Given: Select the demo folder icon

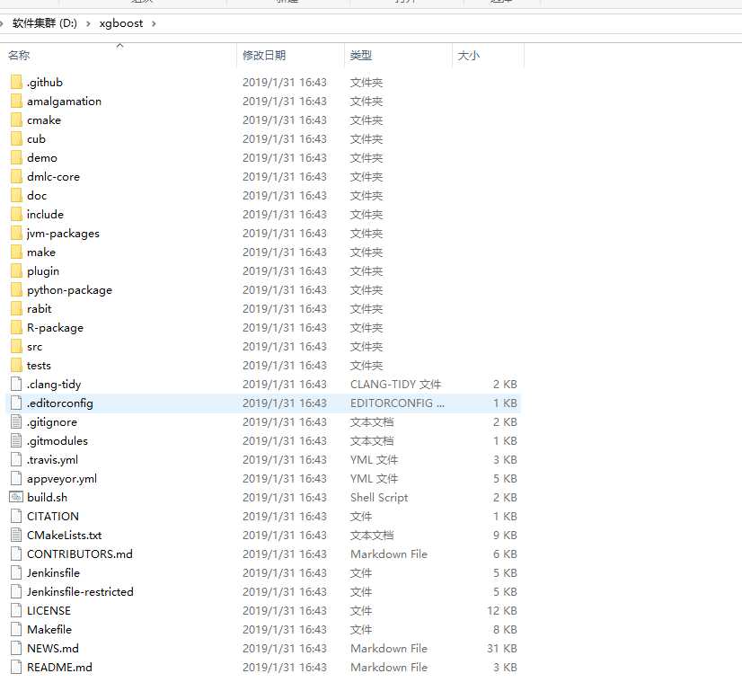Looking at the screenshot, I should click(16, 157).
